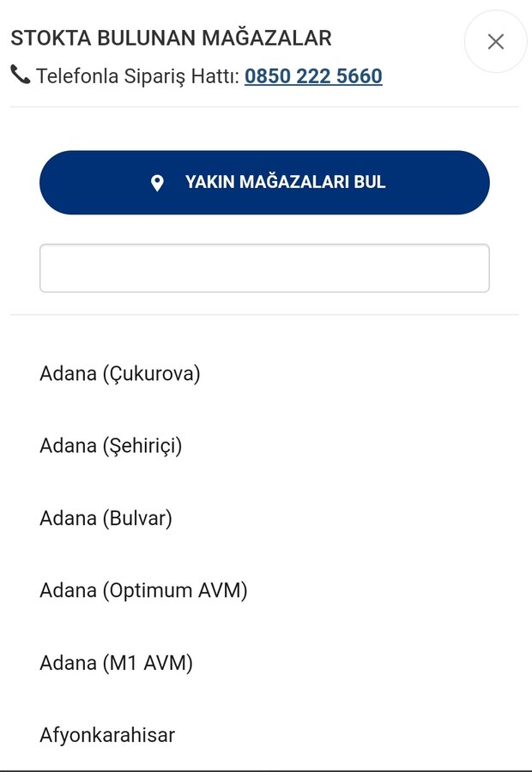Click the phone handset icon

point(20,75)
